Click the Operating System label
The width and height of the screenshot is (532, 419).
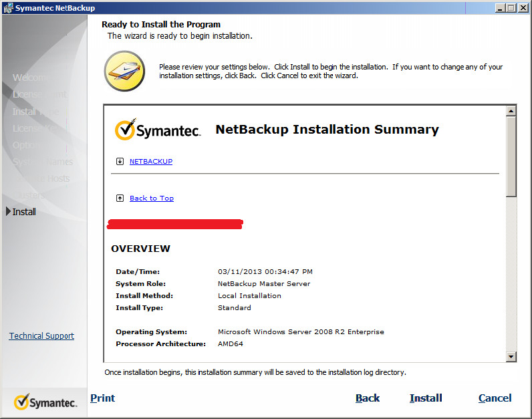tap(151, 332)
